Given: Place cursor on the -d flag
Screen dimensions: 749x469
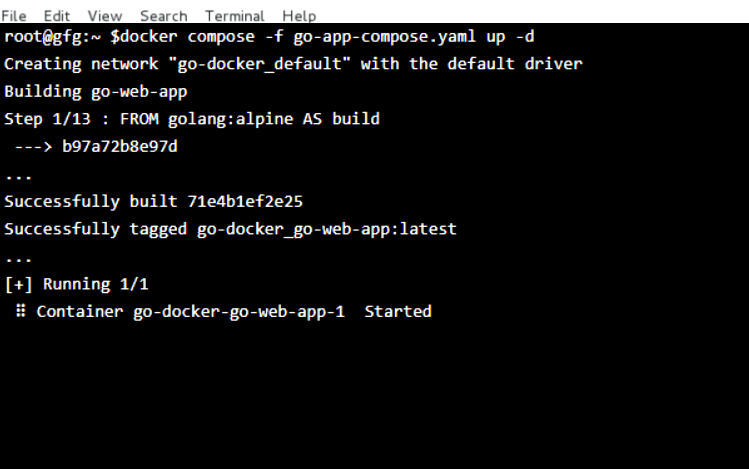Looking at the screenshot, I should 526,37.
